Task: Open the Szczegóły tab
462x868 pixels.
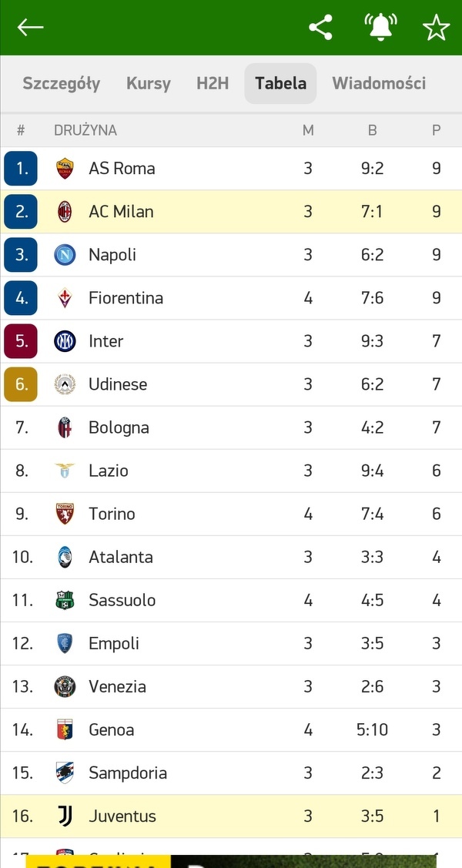Action: [x=62, y=83]
